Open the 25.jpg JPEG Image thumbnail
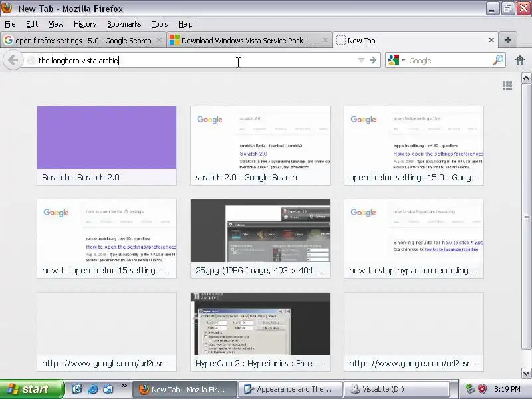This screenshot has height=399, width=532. [260, 239]
